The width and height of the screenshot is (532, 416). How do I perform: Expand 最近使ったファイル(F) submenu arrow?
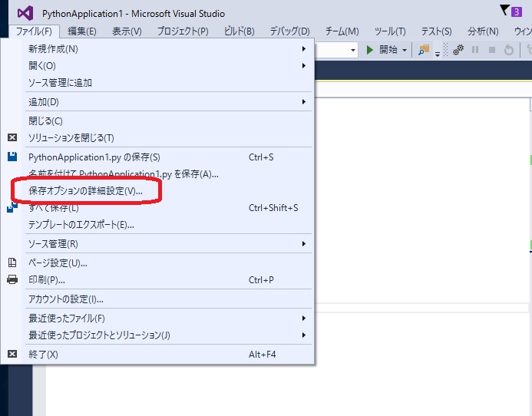(304, 318)
